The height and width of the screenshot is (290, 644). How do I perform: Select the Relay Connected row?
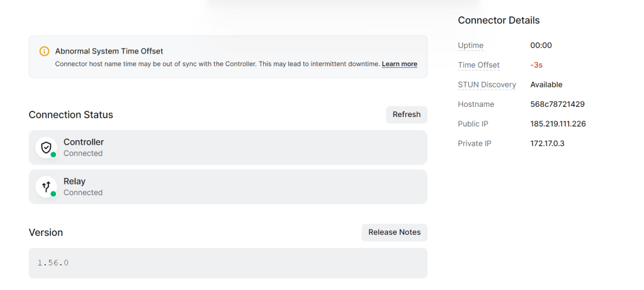[228, 187]
